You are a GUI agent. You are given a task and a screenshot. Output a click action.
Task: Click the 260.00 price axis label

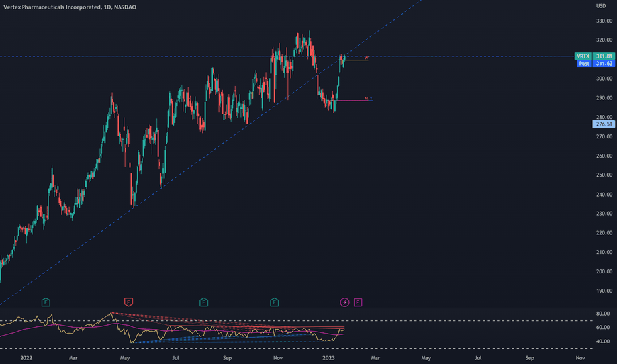[x=604, y=156]
